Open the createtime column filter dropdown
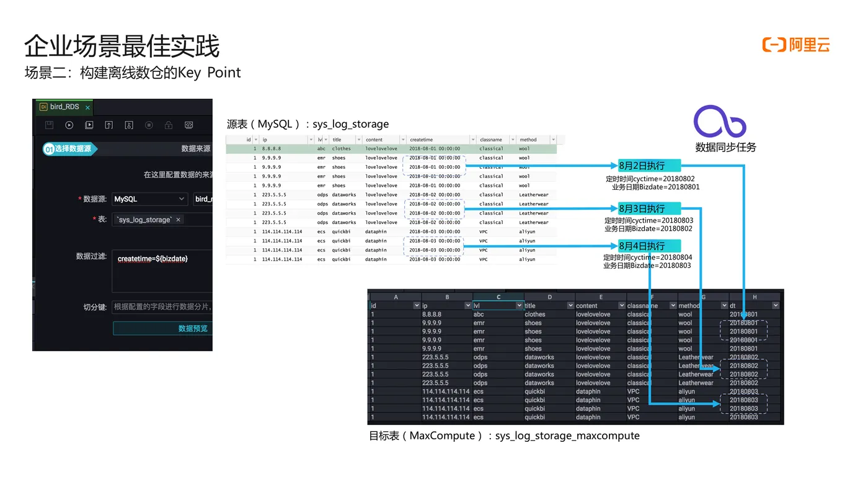 pyautogui.click(x=472, y=140)
